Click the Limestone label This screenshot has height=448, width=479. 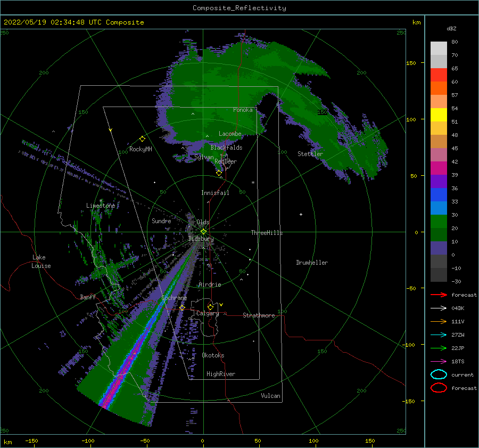tap(101, 206)
